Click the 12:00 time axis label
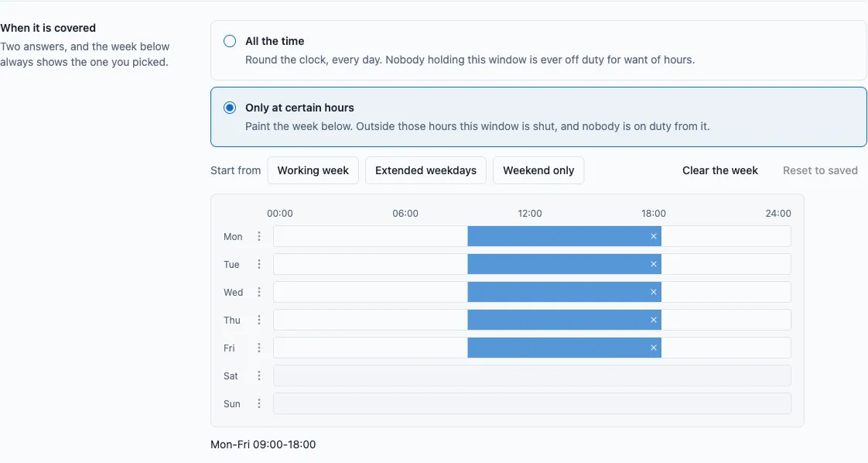 pos(530,213)
